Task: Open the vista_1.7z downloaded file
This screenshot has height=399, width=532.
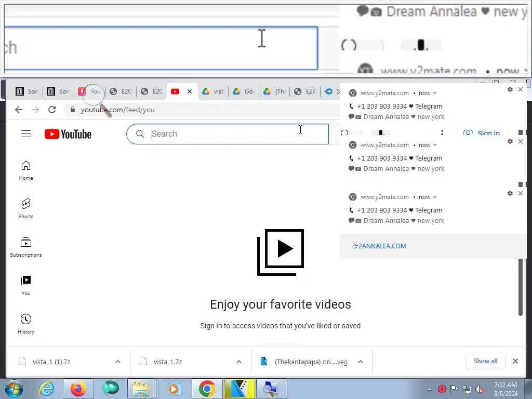Action: click(168, 362)
